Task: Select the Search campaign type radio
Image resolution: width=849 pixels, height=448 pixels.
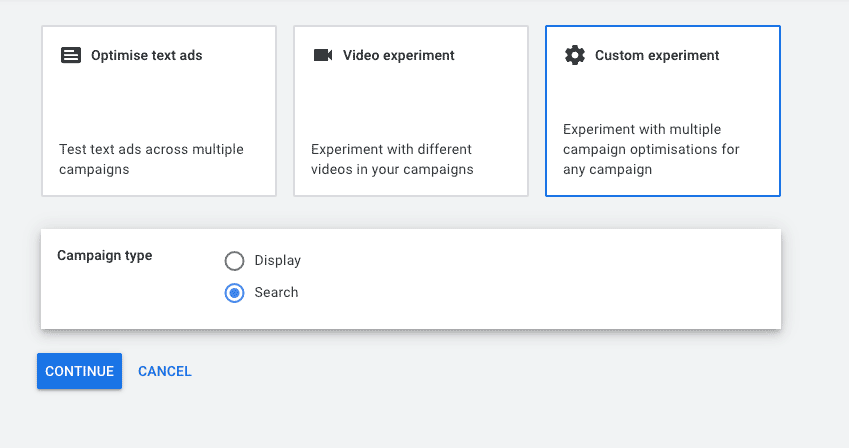Action: click(x=234, y=293)
